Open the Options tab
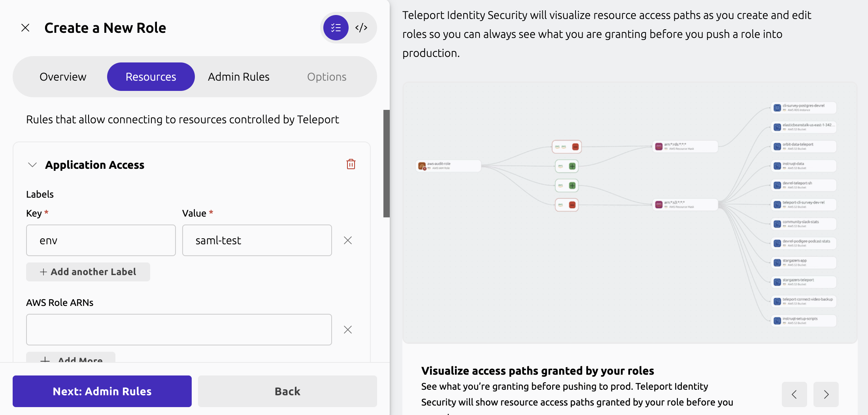The width and height of the screenshot is (868, 415). (x=326, y=77)
